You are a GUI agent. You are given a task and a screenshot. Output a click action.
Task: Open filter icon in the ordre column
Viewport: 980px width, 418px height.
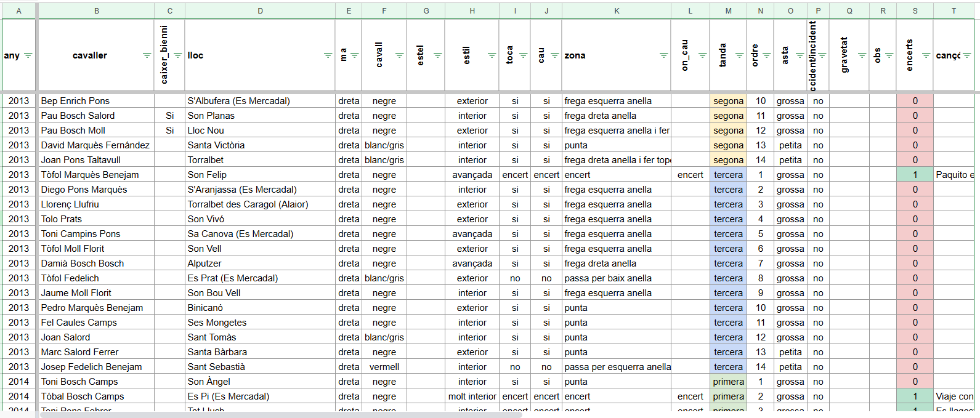point(766,55)
